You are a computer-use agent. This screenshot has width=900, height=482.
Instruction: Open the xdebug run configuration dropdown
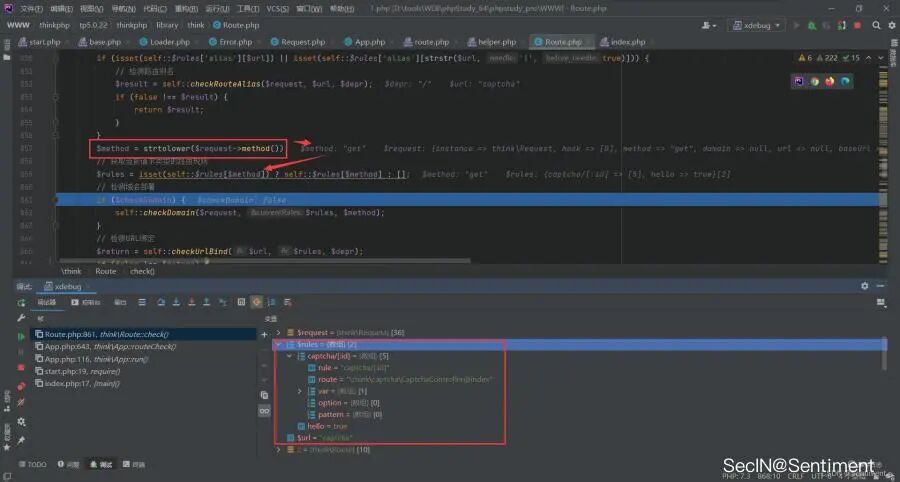(x=757, y=25)
